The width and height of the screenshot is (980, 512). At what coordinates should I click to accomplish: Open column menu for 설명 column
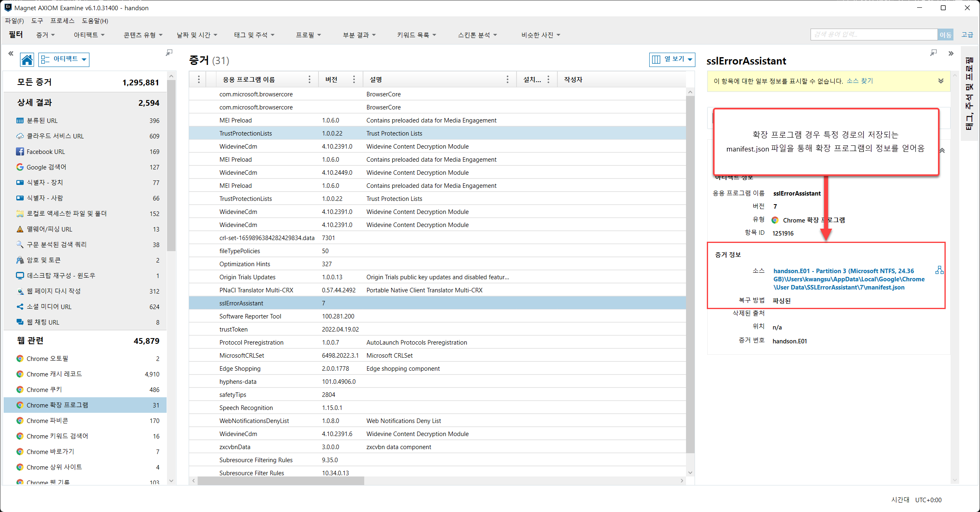tap(508, 79)
